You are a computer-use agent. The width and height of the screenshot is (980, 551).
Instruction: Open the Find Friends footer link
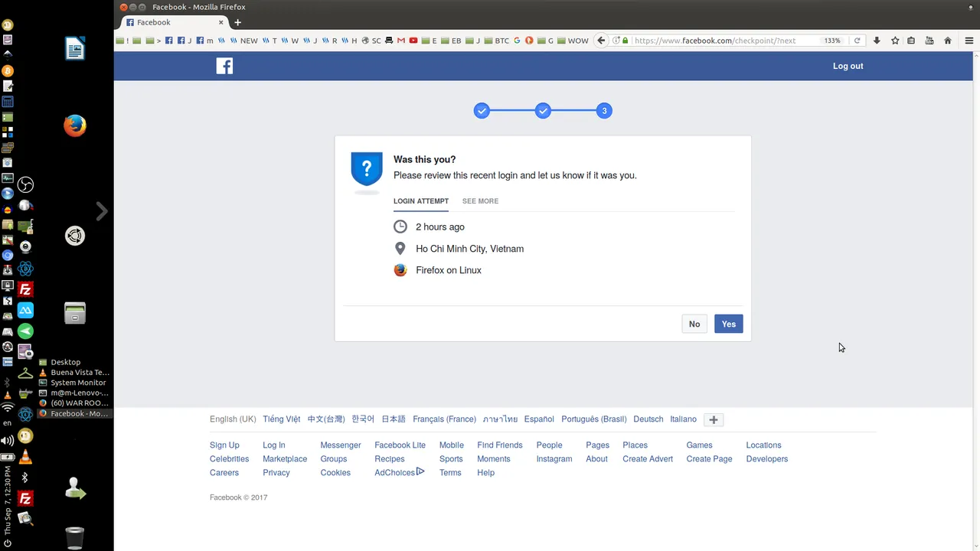[x=500, y=445]
